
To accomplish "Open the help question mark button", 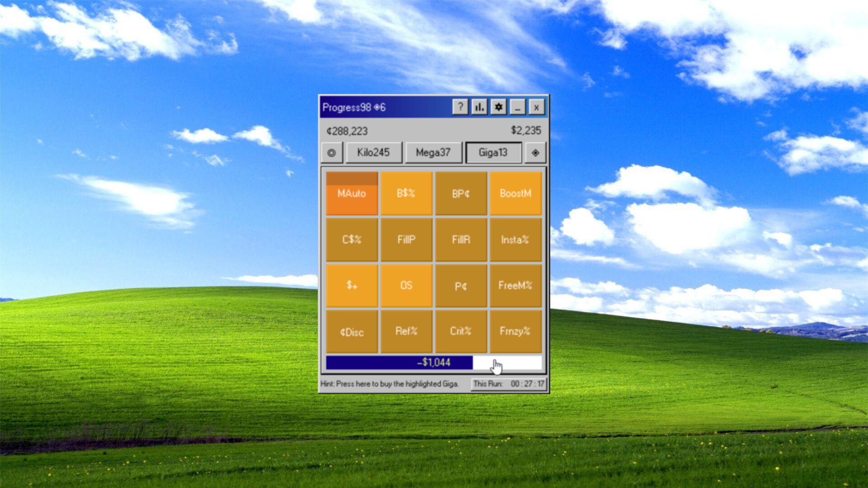I will pos(460,107).
